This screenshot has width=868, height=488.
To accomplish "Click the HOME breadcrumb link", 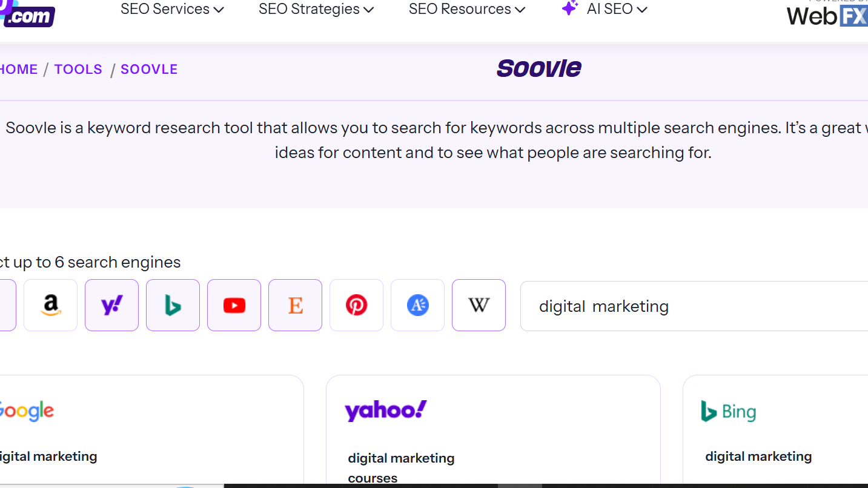I will [x=18, y=69].
